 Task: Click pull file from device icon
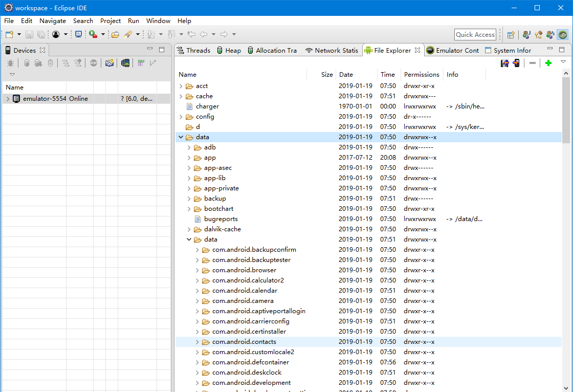coord(504,63)
